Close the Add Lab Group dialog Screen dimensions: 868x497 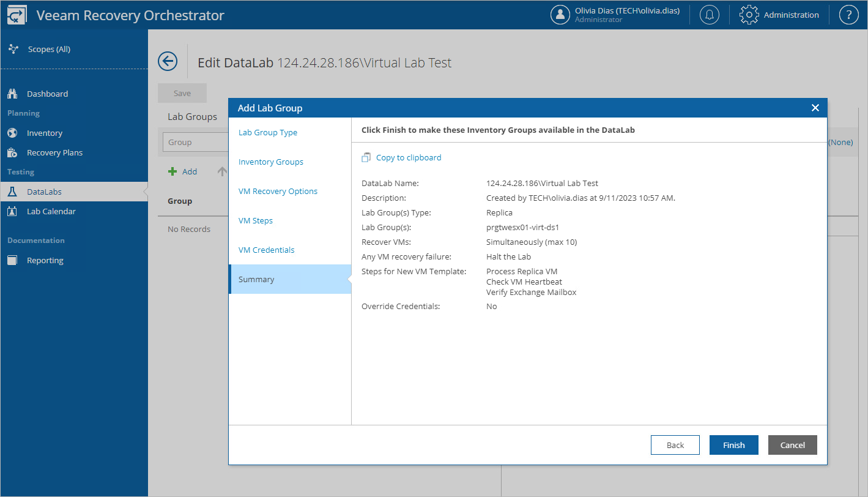click(815, 108)
